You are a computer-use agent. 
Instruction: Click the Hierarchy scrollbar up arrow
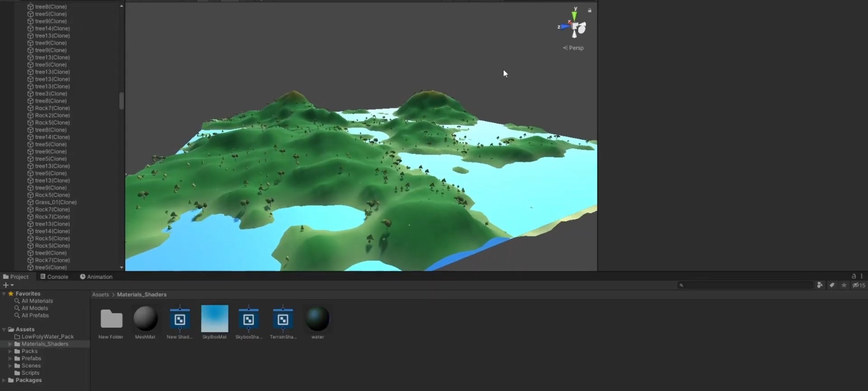[121, 6]
